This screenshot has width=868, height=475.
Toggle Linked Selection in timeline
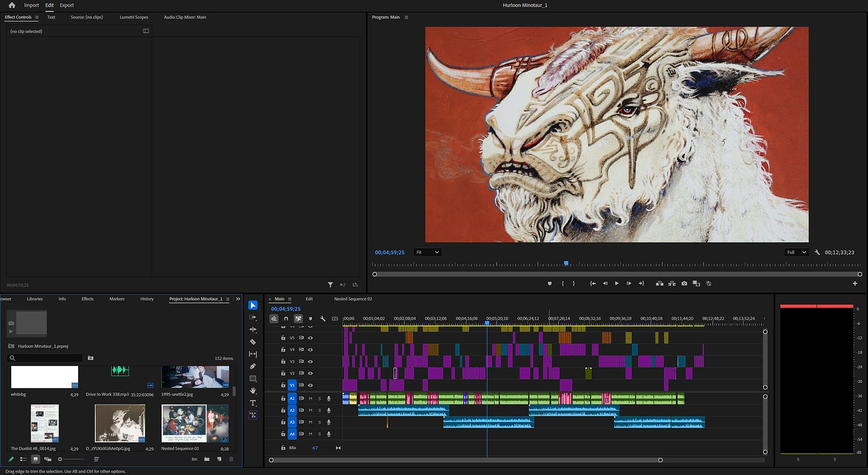pos(298,319)
